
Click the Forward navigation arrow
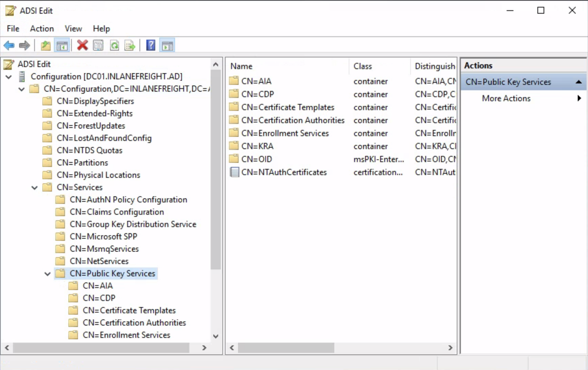click(24, 45)
